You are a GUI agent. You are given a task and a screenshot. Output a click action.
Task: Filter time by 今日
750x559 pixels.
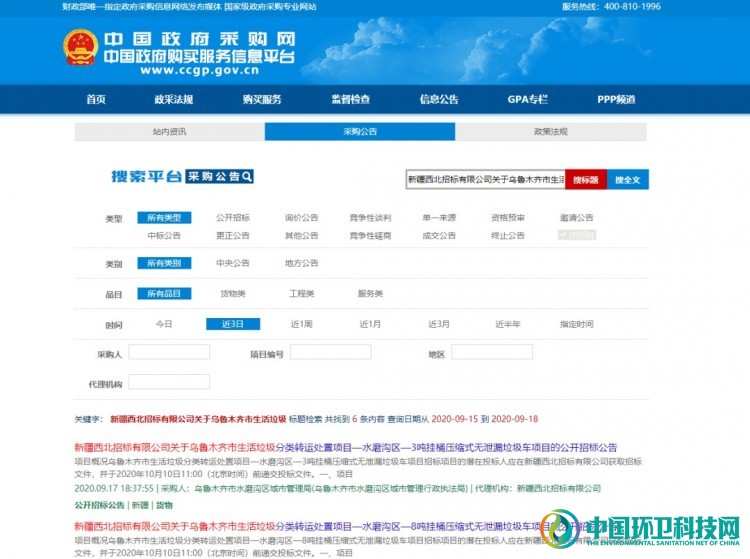pos(164,324)
